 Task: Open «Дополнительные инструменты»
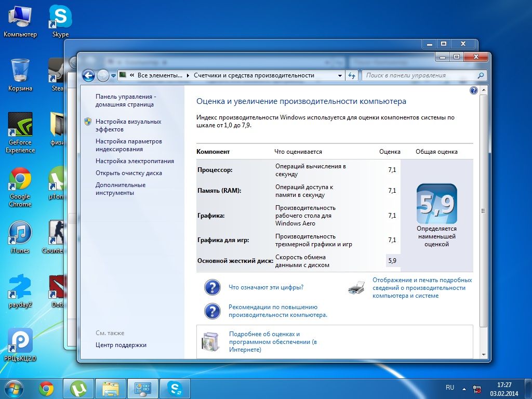[x=121, y=189]
